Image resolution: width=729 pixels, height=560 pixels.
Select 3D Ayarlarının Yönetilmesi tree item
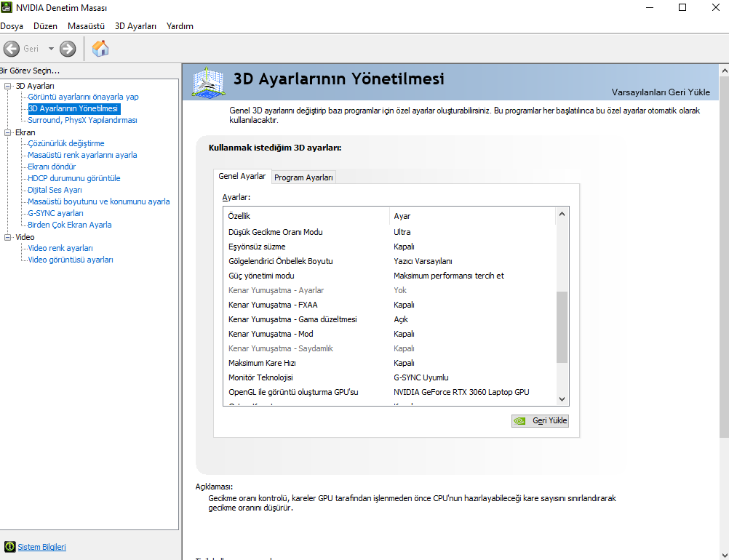click(x=74, y=108)
